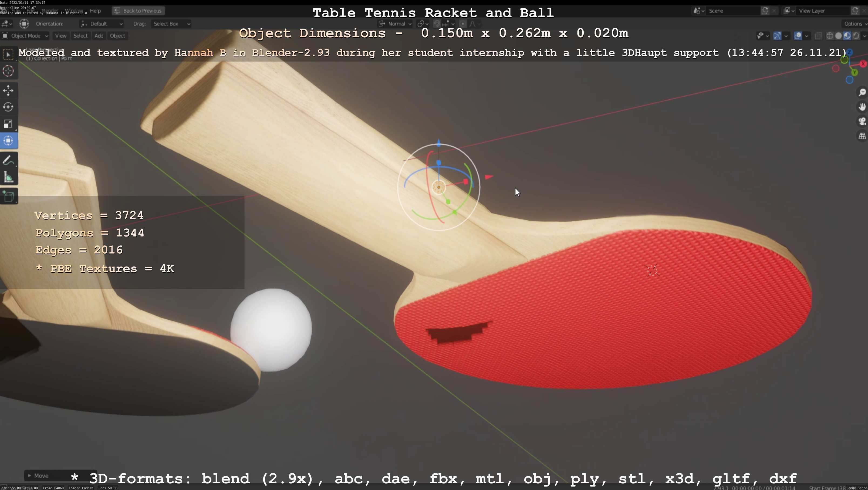Viewport: 868px width, 490px height.
Task: Open the Select menu
Action: pyautogui.click(x=80, y=36)
